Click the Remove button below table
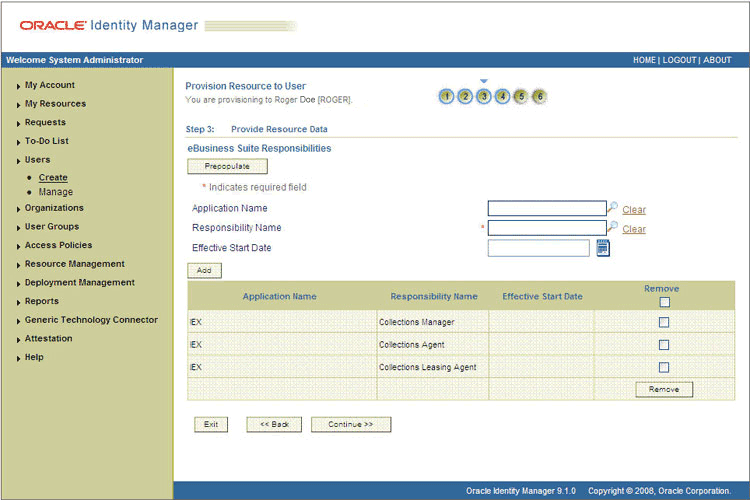 pos(664,389)
